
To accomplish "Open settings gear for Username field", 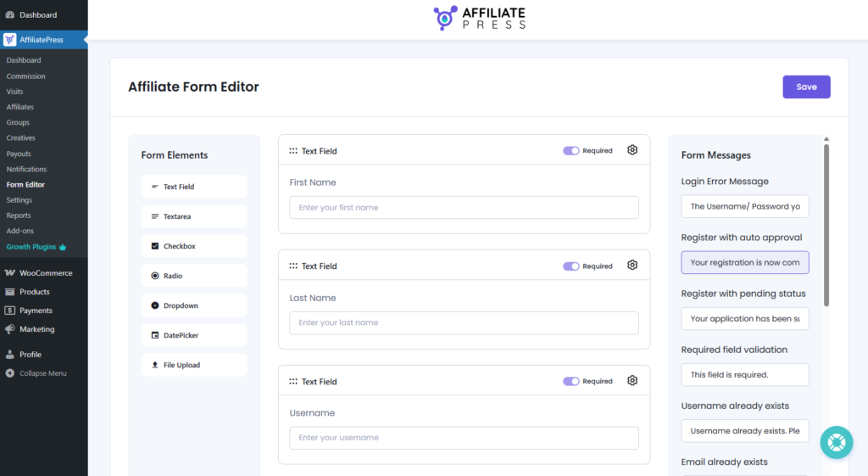I will coord(632,381).
